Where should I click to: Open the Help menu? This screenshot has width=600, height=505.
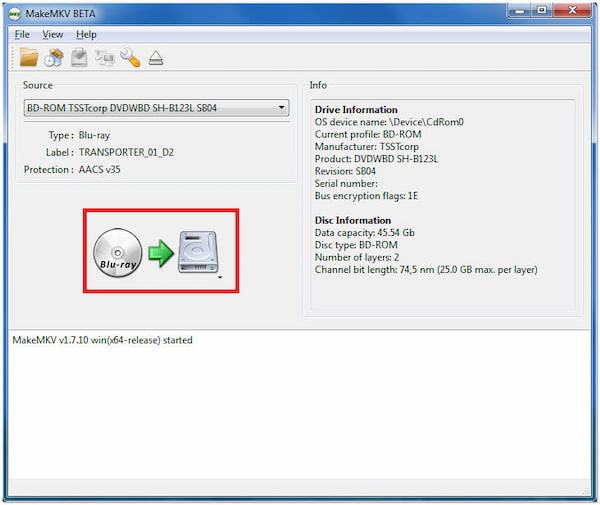[x=86, y=34]
